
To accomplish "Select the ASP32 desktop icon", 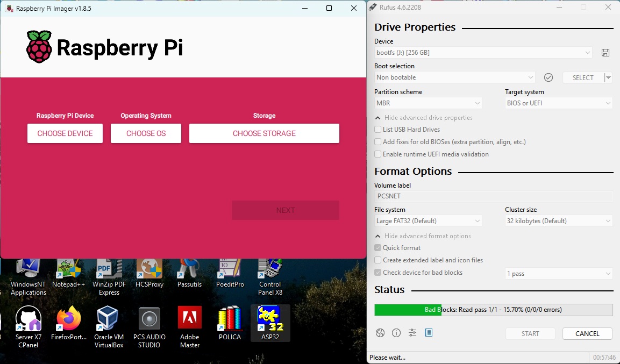I will click(270, 323).
